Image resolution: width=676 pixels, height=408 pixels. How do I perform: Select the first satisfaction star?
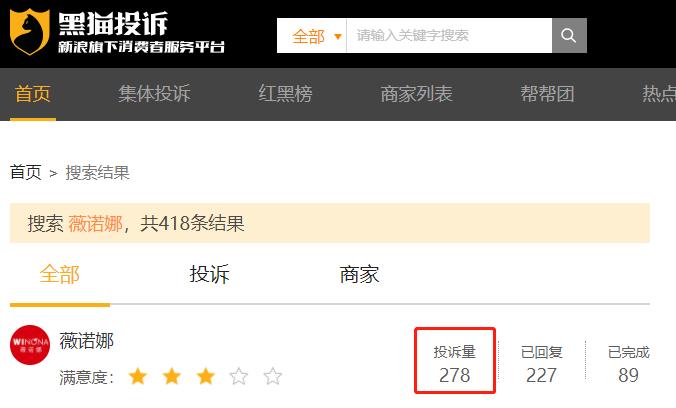coord(138,376)
